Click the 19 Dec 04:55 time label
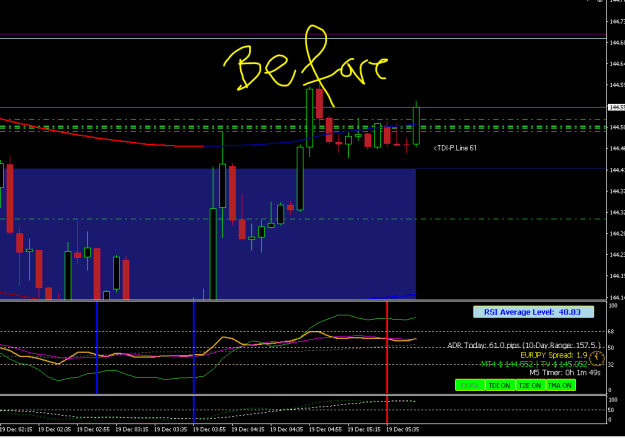This screenshot has height=438, width=625. 325,430
